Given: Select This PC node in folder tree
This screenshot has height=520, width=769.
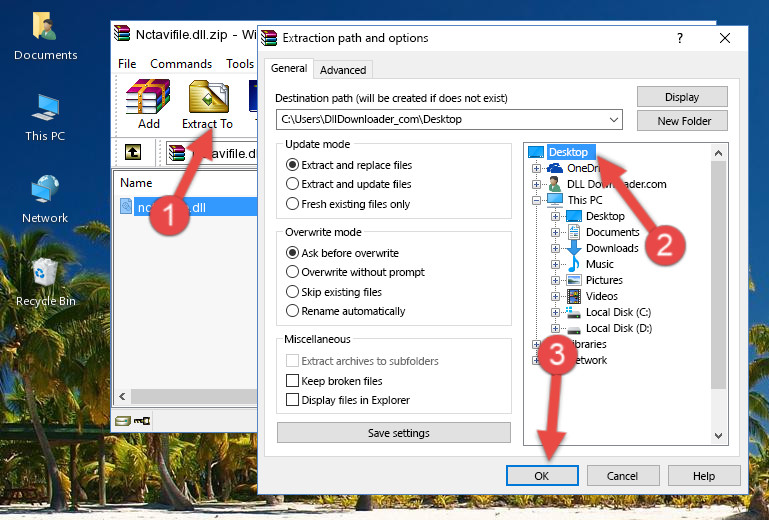Looking at the screenshot, I should pos(585,200).
